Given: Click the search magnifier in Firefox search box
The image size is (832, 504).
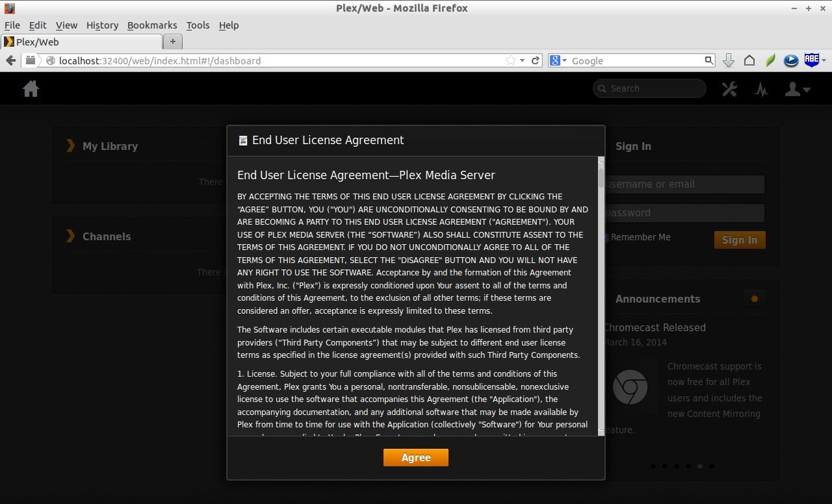Looking at the screenshot, I should click(709, 60).
